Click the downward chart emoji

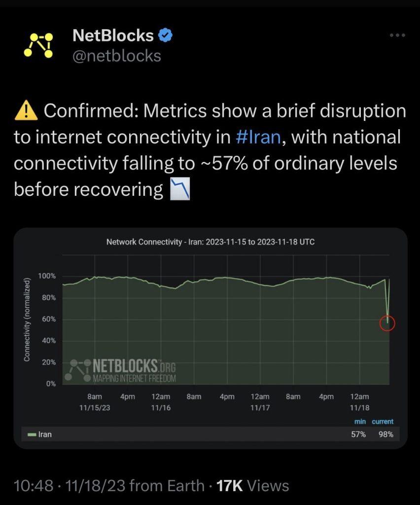point(180,189)
